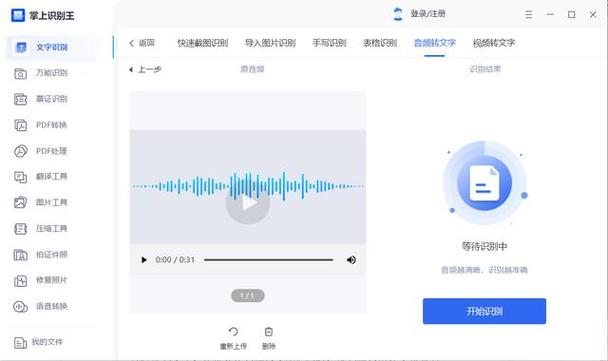
Task: Switch to the 视频转文字 tab
Action: tap(494, 43)
